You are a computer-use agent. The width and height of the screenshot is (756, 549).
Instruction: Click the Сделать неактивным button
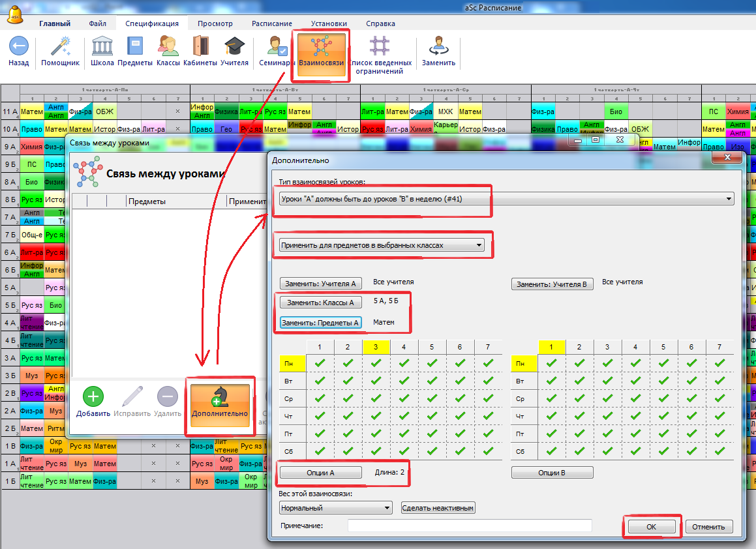pyautogui.click(x=438, y=508)
